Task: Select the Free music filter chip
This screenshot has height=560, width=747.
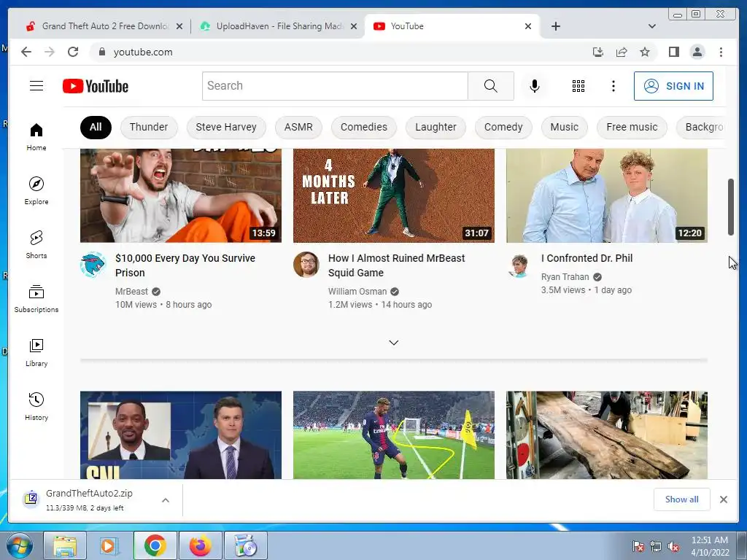Action: 632,127
